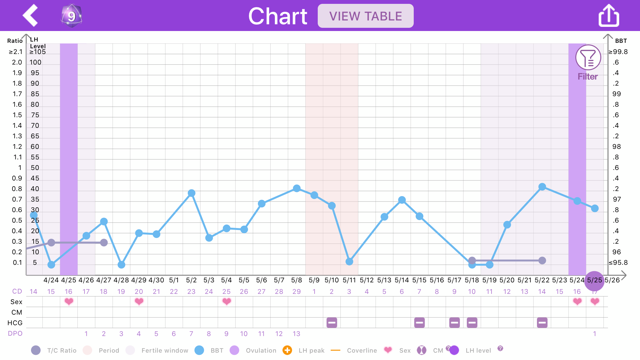Screen dimensions: 640x360
Task: Select the negative HCG marker on 5/22
Action: click(x=542, y=323)
